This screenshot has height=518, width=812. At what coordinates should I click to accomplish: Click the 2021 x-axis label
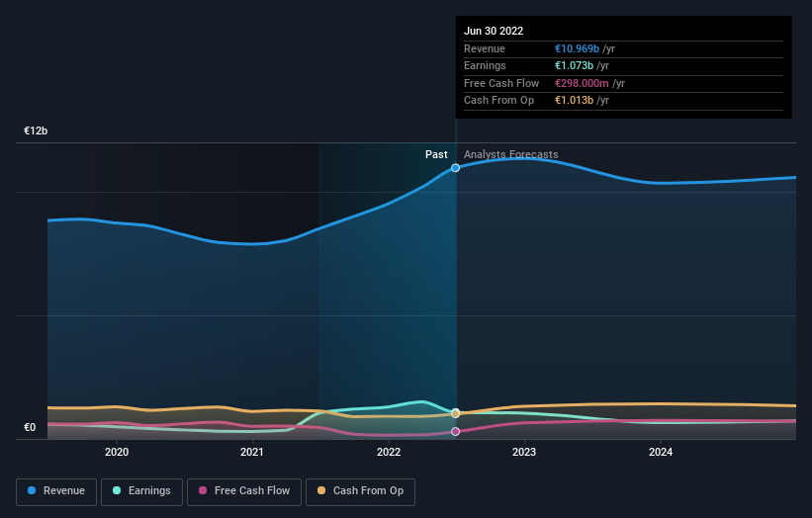coord(252,452)
